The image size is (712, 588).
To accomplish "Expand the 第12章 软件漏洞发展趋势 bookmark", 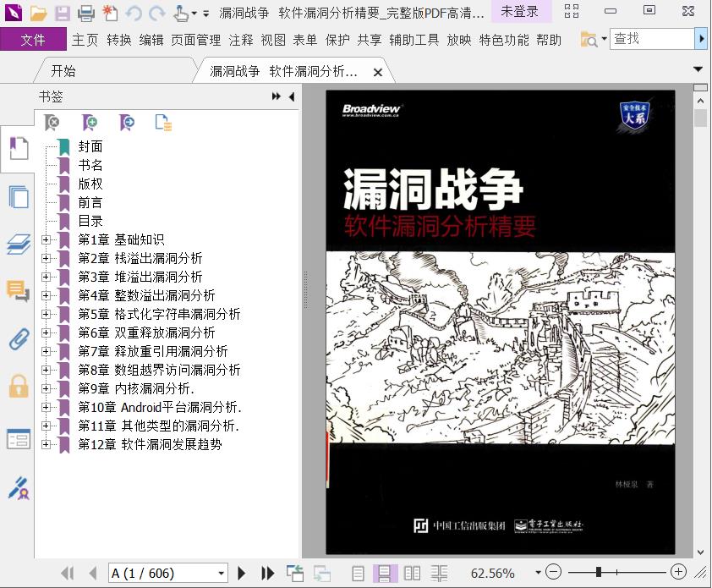I will [x=46, y=444].
